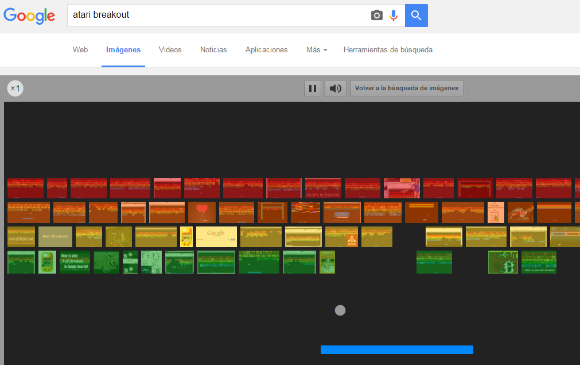The image size is (580, 365).
Task: Open the Aplicaciones tab
Action: point(266,50)
